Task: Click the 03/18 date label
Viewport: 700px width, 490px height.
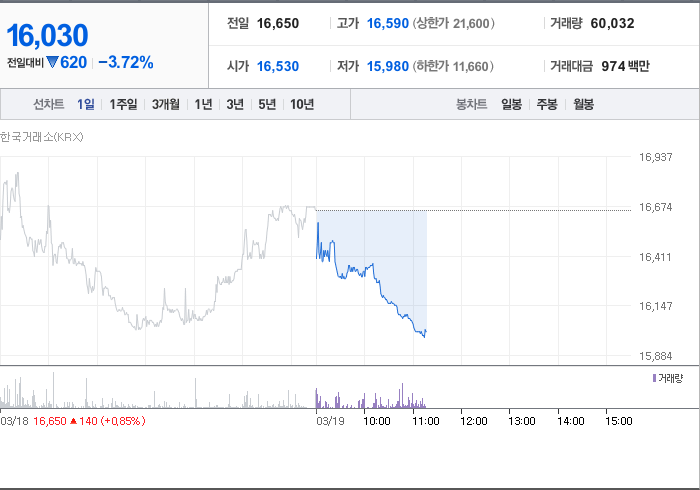Action: pos(14,421)
